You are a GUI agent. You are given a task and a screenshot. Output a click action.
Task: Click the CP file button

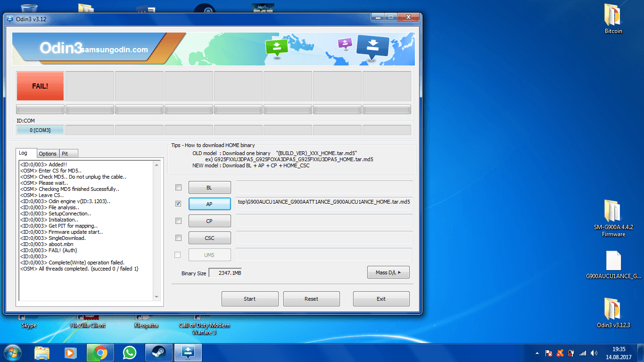pyautogui.click(x=209, y=221)
